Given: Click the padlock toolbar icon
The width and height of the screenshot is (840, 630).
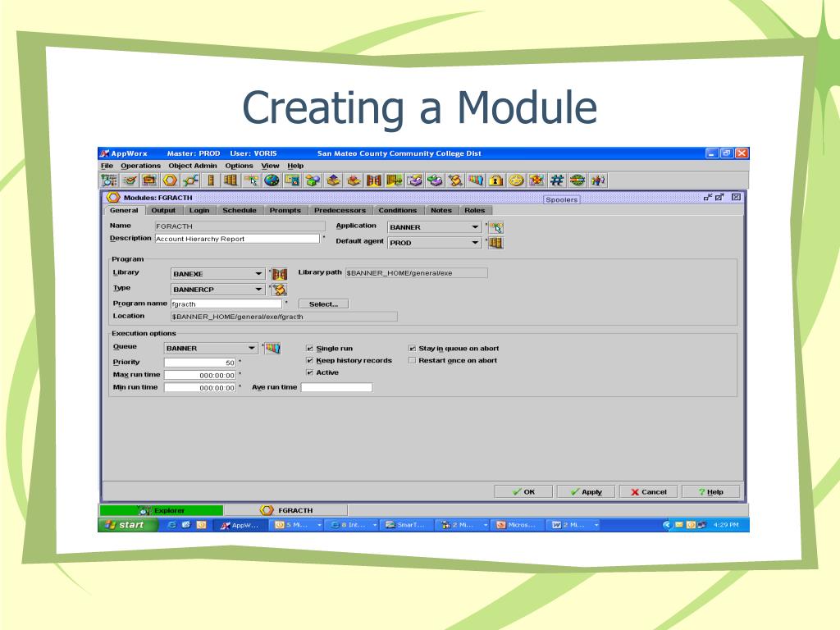Looking at the screenshot, I should pyautogui.click(x=496, y=180).
